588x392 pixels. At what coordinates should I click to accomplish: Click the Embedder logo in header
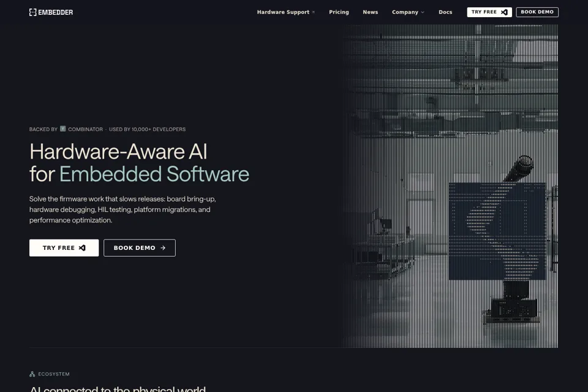click(51, 12)
